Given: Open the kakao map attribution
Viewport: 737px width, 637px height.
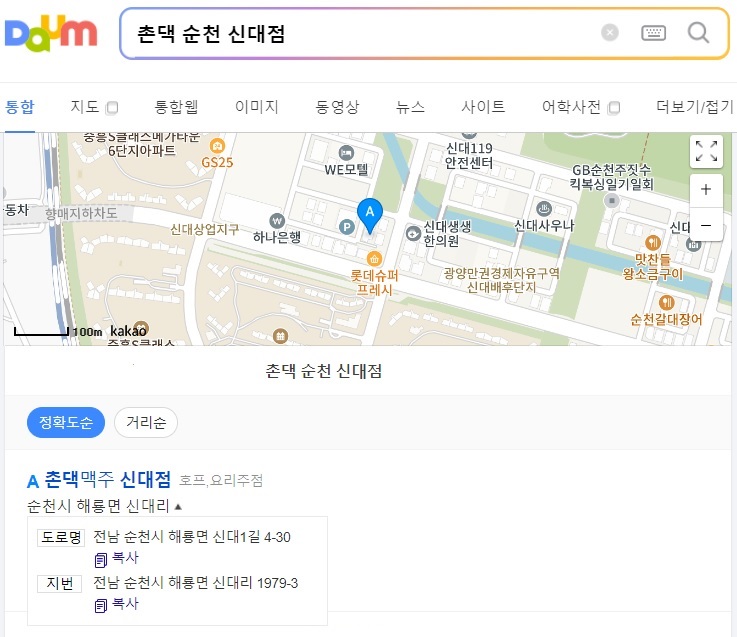Looking at the screenshot, I should point(128,331).
